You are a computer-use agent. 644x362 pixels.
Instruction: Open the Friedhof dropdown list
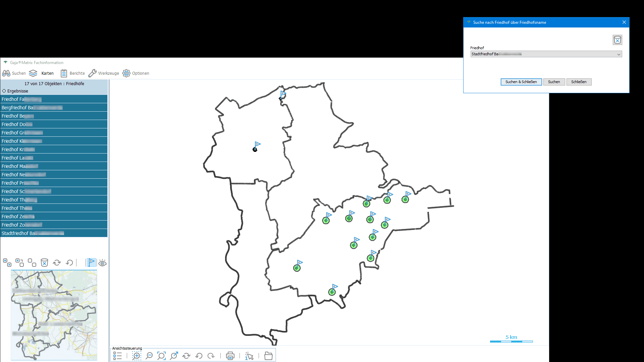(x=619, y=54)
